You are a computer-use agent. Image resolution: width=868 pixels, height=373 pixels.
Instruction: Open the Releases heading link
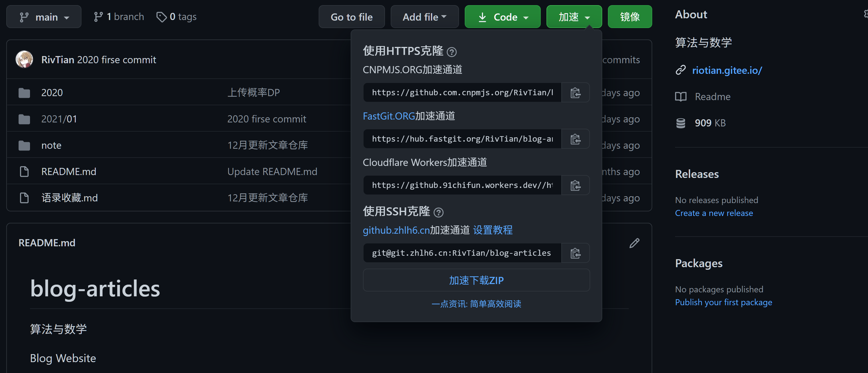tap(697, 174)
